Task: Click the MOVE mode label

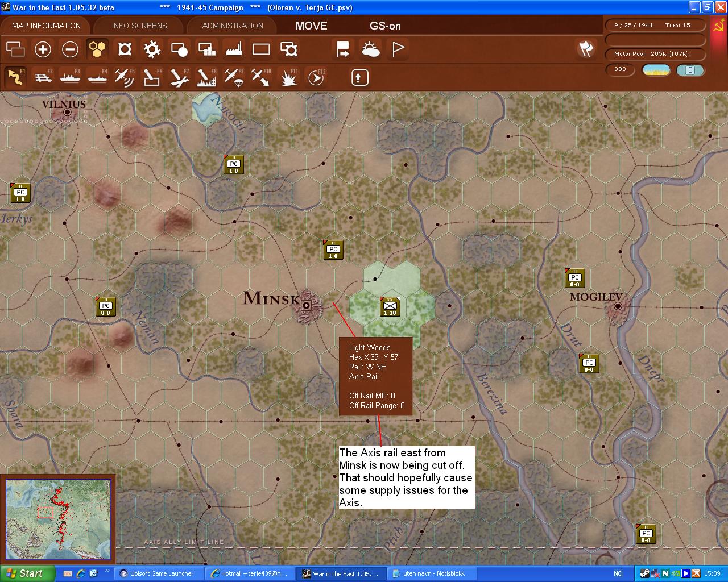Action: tap(312, 26)
